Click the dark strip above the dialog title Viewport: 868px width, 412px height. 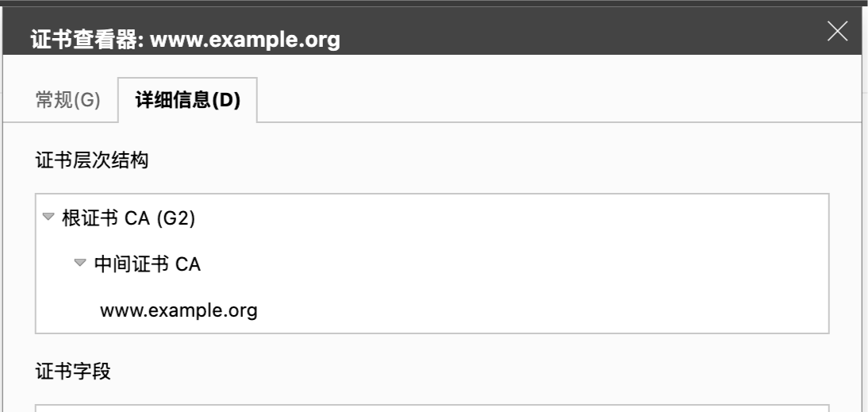pyautogui.click(x=432, y=3)
